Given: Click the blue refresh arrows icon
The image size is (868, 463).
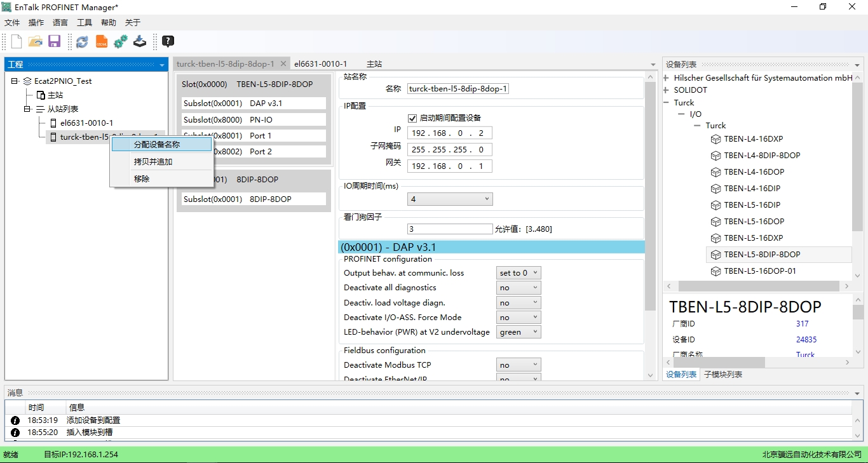Looking at the screenshot, I should tap(82, 42).
